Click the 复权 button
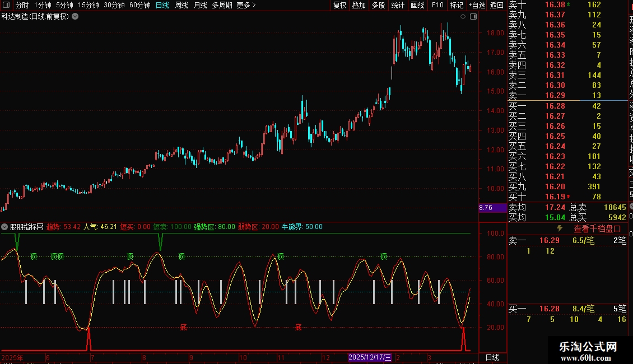 point(340,5)
